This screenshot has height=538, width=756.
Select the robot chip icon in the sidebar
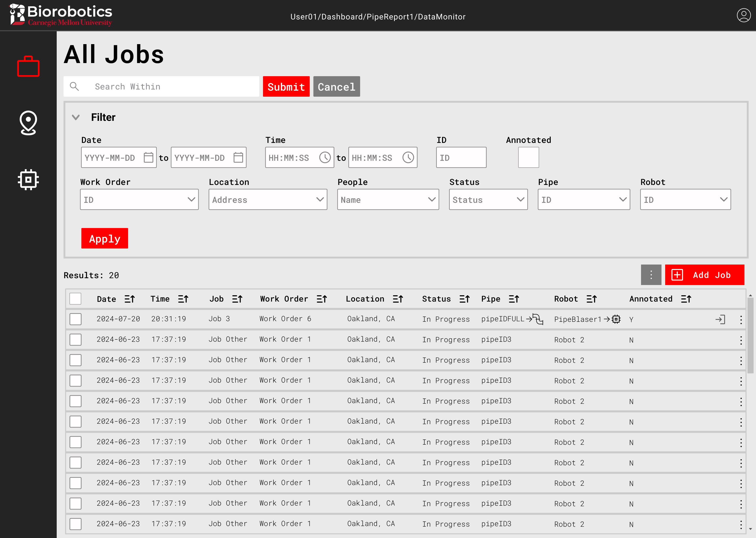28,179
